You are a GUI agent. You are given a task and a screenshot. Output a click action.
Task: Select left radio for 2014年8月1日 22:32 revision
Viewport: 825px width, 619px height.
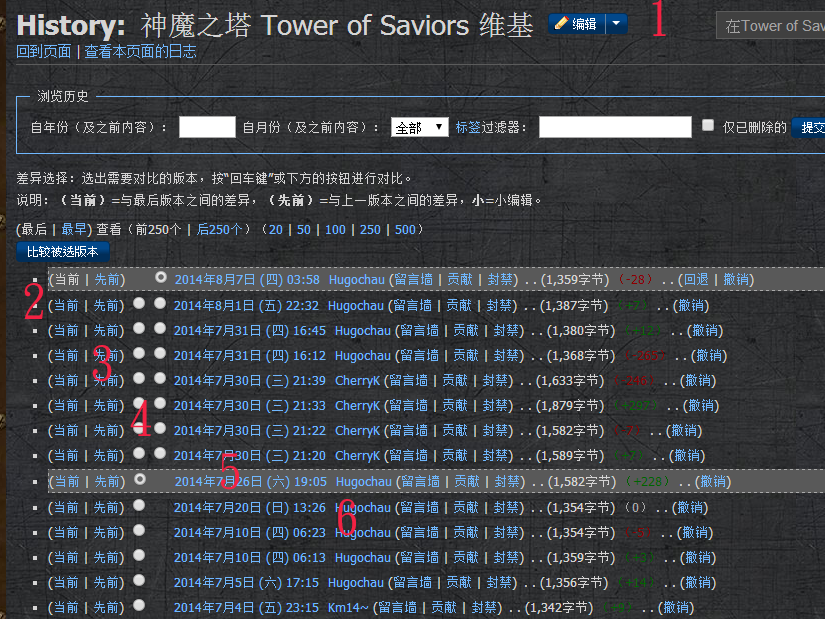(x=139, y=303)
